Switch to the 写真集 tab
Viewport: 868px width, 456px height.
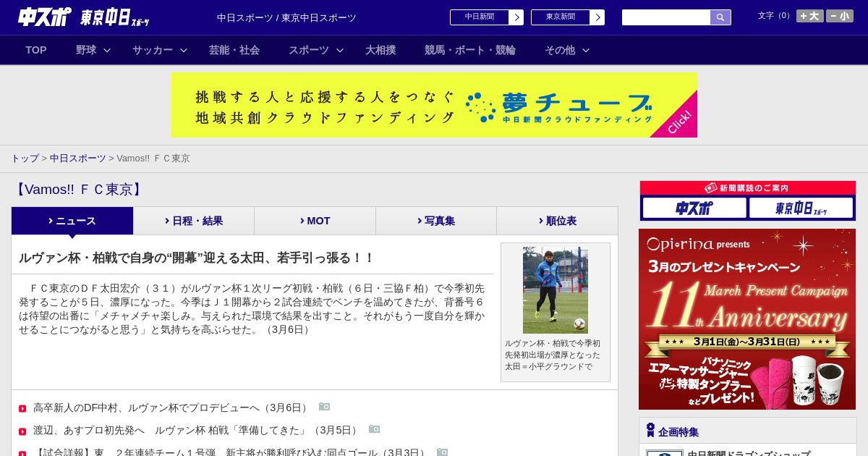click(436, 221)
